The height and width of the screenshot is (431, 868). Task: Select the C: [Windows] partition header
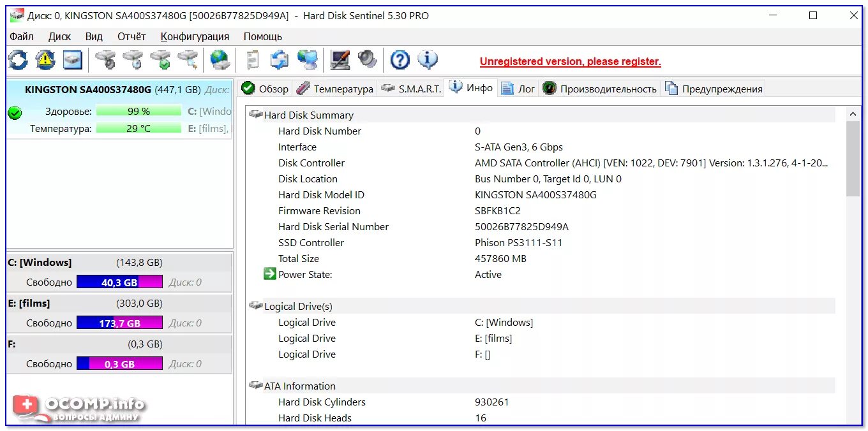(x=119, y=262)
